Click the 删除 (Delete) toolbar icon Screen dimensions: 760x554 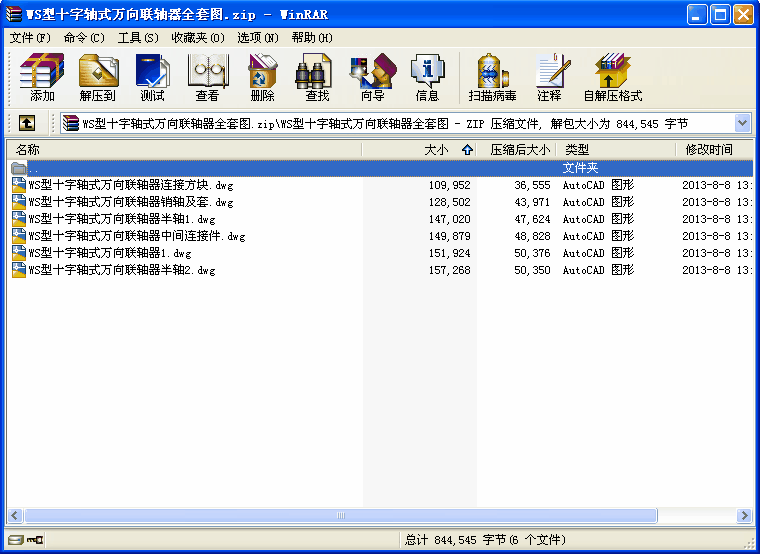click(x=262, y=78)
